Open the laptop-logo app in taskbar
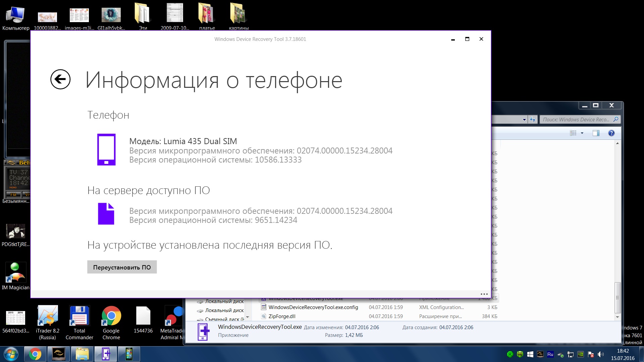 (58, 354)
